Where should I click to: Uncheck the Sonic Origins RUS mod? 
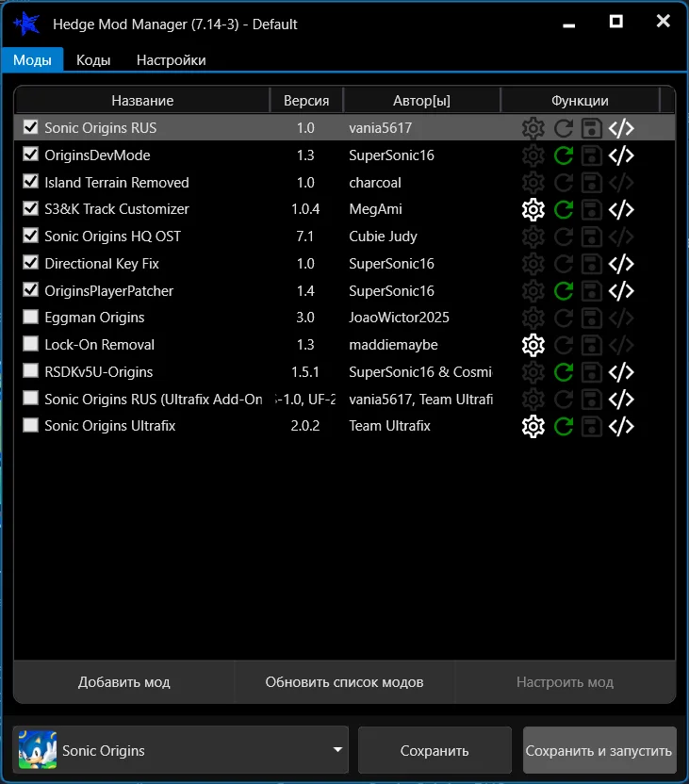click(30, 127)
